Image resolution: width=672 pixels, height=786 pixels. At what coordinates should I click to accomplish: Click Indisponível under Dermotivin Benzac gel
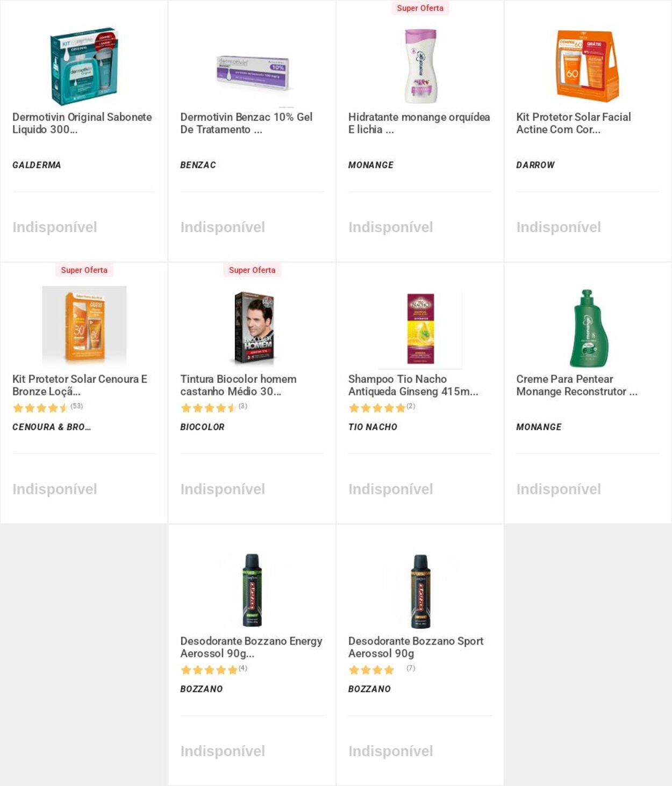coord(223,227)
